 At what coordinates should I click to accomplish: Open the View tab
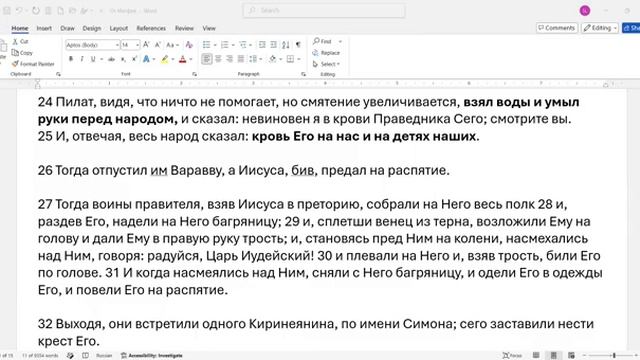coord(209,28)
